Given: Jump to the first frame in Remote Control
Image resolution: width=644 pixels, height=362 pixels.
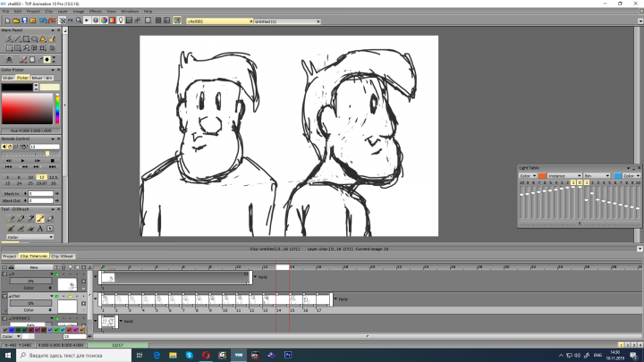Looking at the screenshot, I should [x=8, y=166].
